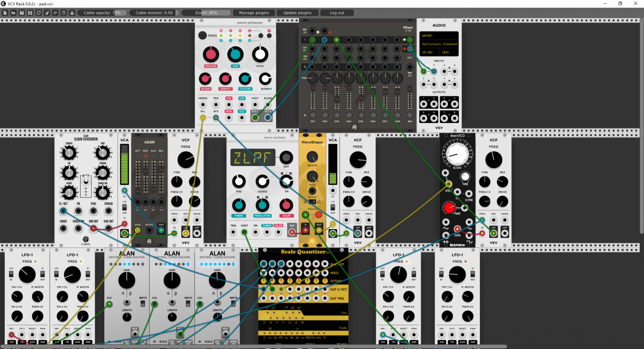
Task: Open the 1024 block size selector
Action: click(449, 52)
